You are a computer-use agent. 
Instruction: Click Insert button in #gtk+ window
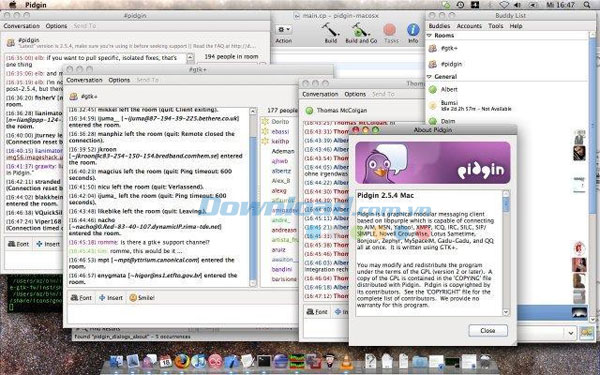pyautogui.click(x=111, y=298)
